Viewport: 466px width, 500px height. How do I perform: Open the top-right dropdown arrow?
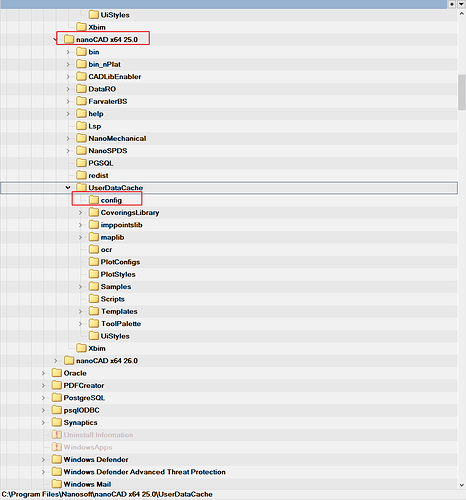[x=462, y=4]
